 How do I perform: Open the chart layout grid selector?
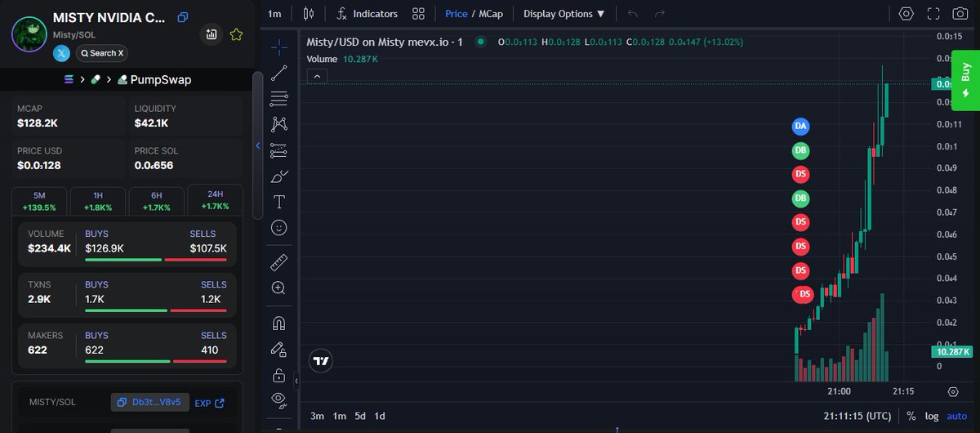419,14
